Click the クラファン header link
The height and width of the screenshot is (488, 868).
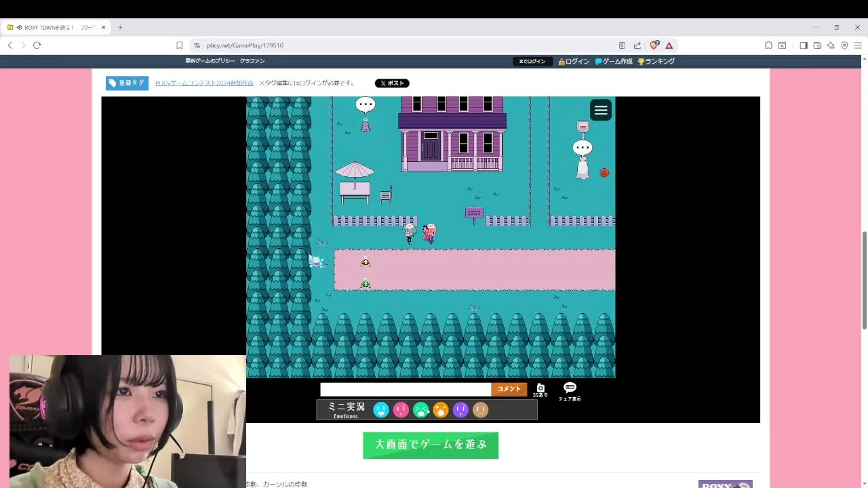[x=252, y=61]
